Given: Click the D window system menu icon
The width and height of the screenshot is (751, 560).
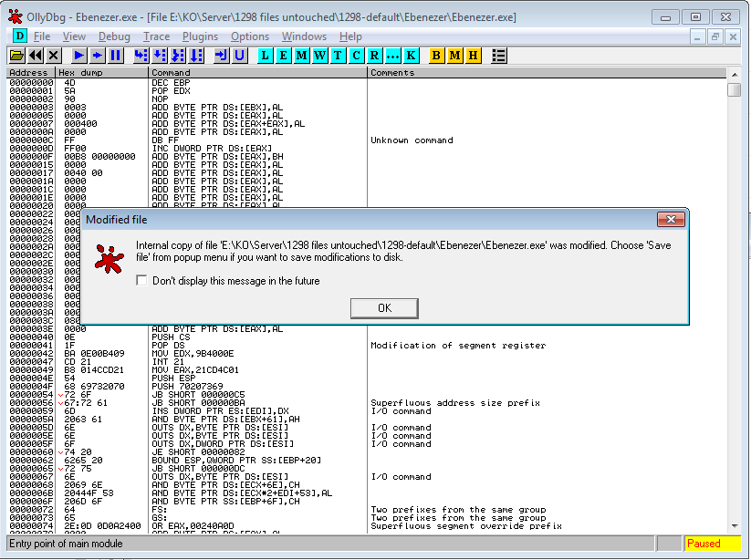Looking at the screenshot, I should [19, 36].
